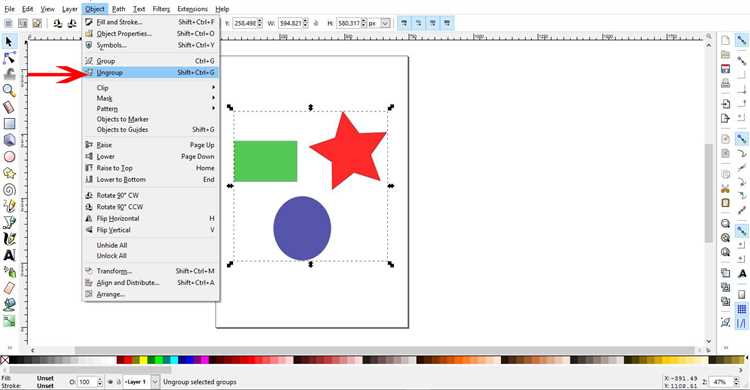Click the Zoom to fit selection icon
The image size is (750, 390).
click(x=726, y=223)
